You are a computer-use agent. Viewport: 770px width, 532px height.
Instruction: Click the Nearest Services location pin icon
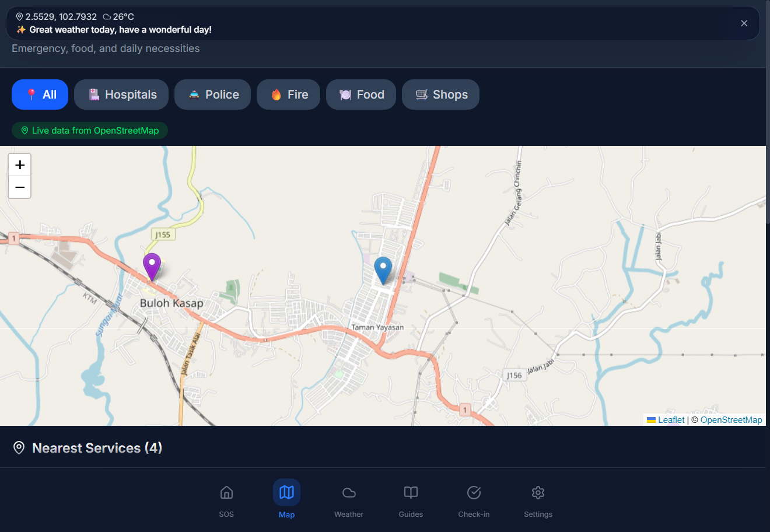coord(19,448)
